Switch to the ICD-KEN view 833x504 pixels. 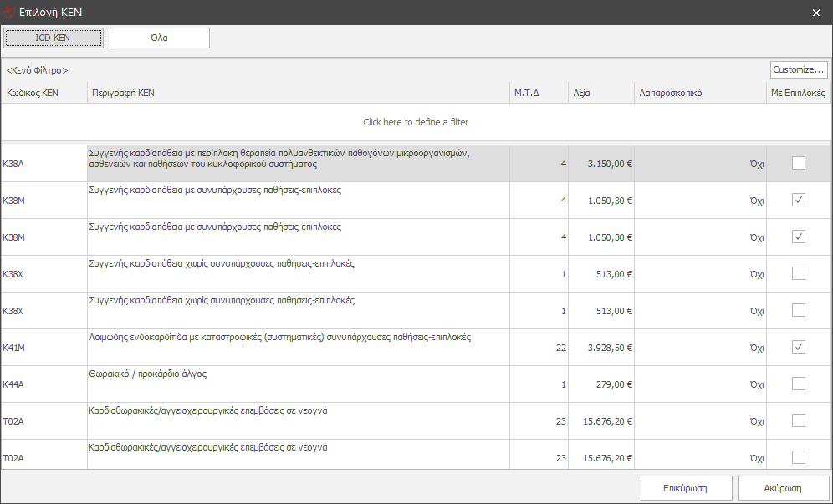pos(54,38)
